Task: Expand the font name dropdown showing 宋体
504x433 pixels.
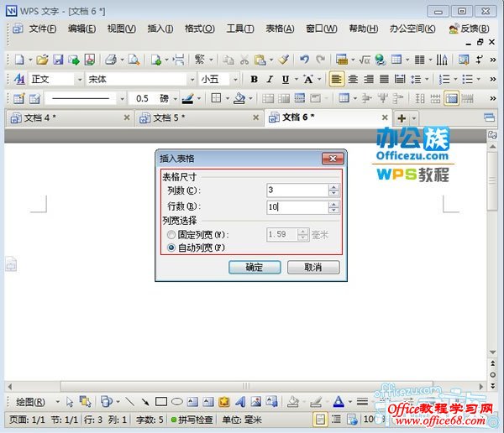Action: pyautogui.click(x=192, y=79)
